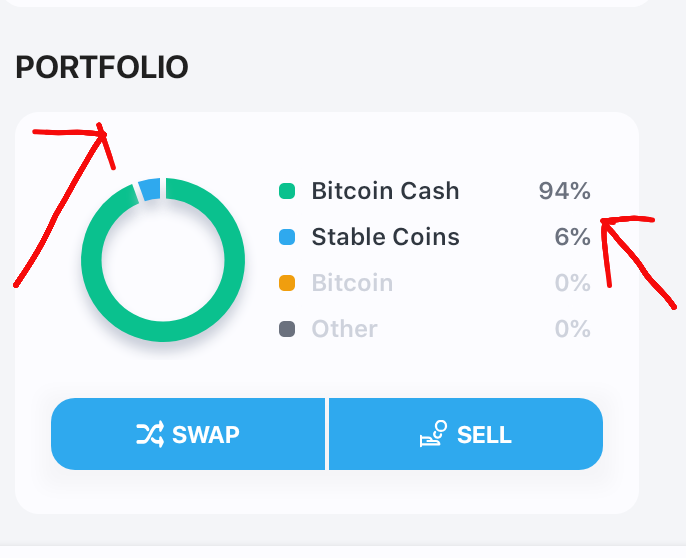
Task: Click the orange Bitcoin color swatch
Action: coord(287,283)
